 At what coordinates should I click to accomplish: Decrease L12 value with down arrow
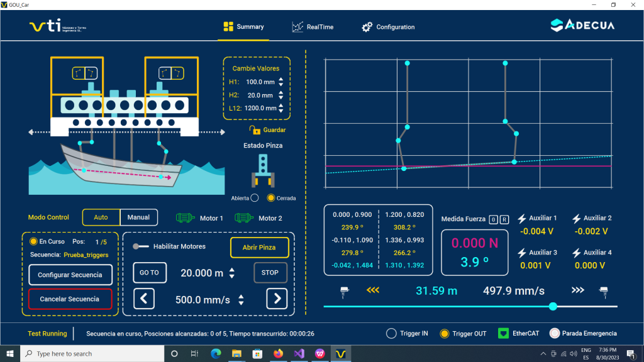coord(280,111)
